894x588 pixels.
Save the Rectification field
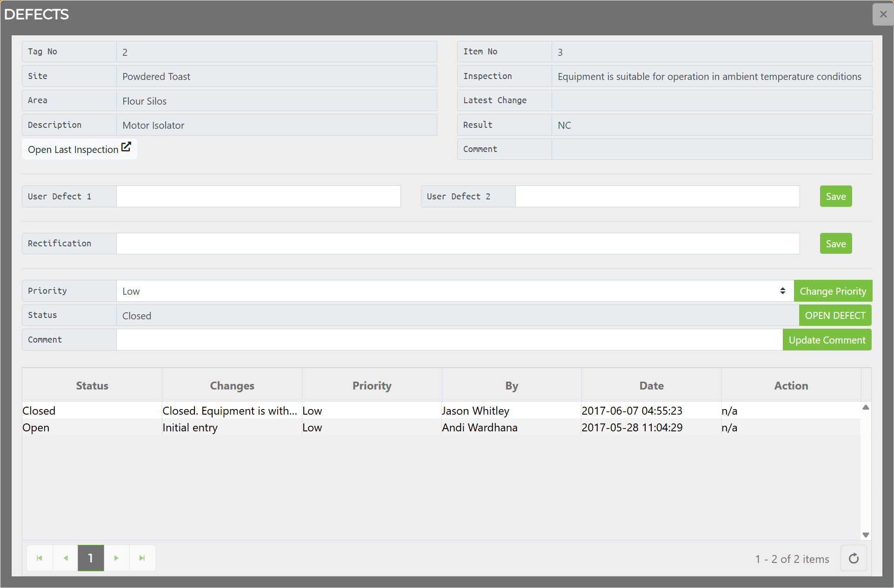[x=836, y=244]
